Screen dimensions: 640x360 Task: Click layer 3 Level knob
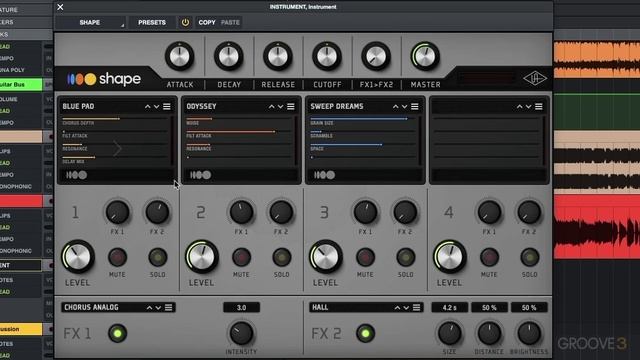coord(325,257)
